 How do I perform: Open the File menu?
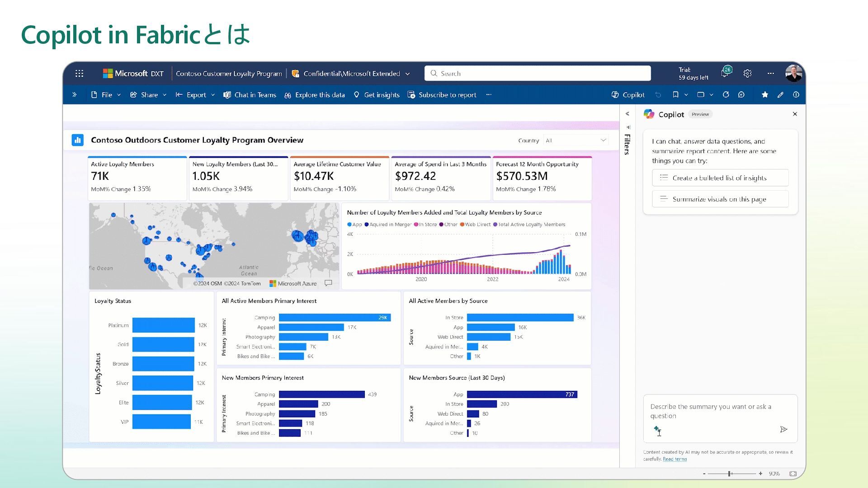(x=106, y=94)
